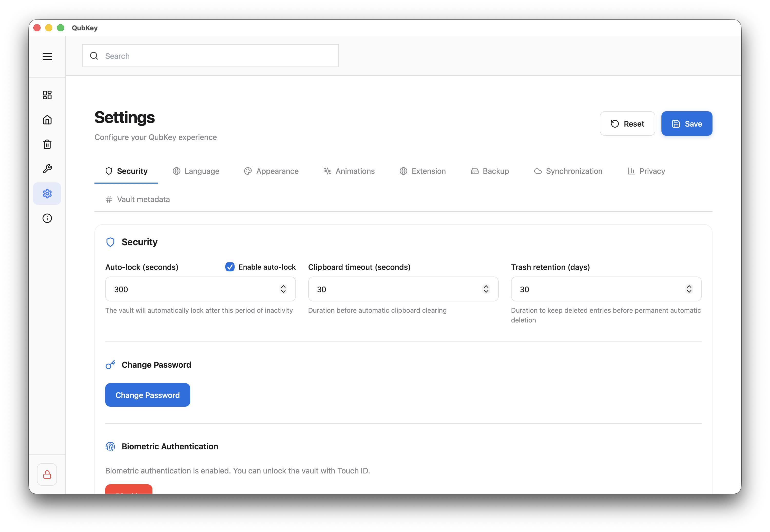Open the hamburger menu in sidebar

click(x=47, y=56)
